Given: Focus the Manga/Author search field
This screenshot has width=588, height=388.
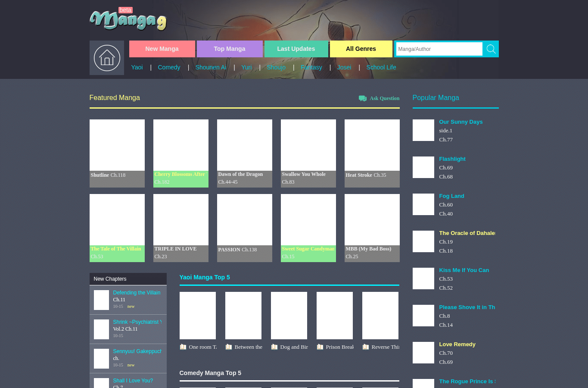Looking at the screenshot, I should point(439,49).
